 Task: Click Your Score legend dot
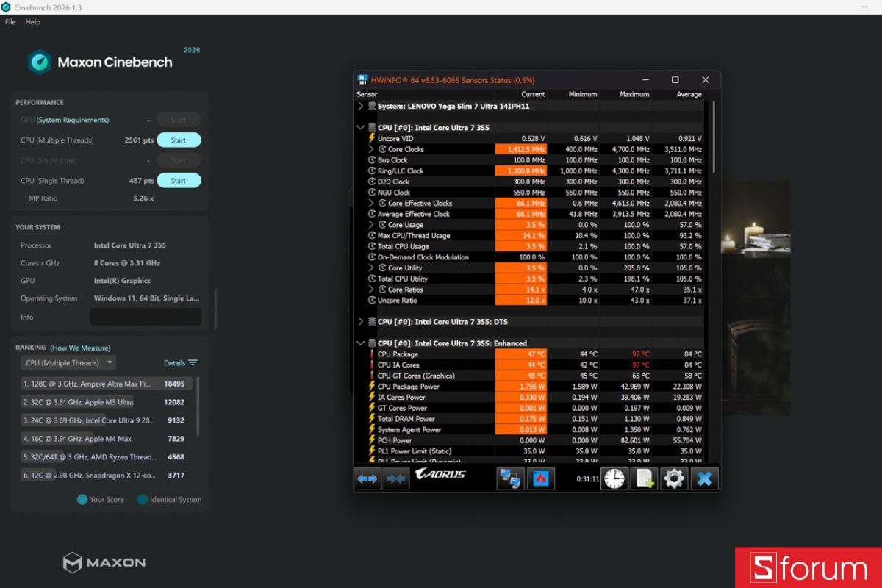click(x=82, y=500)
